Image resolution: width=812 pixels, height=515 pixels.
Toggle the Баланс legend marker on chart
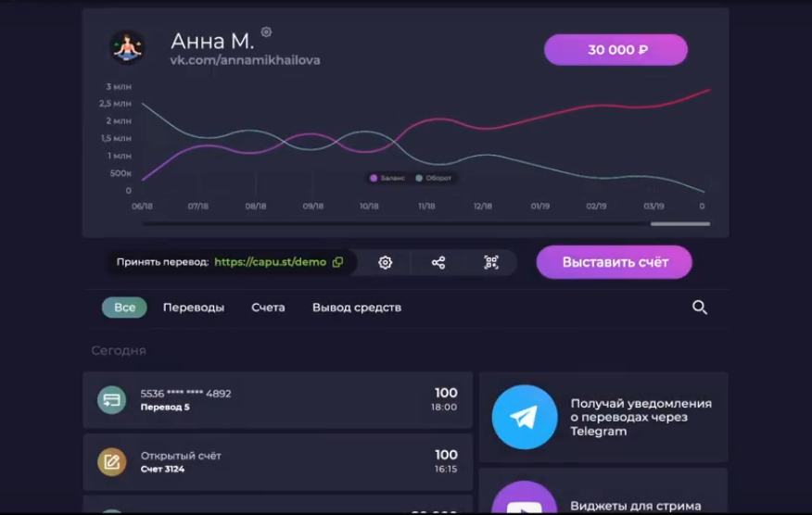click(x=374, y=178)
